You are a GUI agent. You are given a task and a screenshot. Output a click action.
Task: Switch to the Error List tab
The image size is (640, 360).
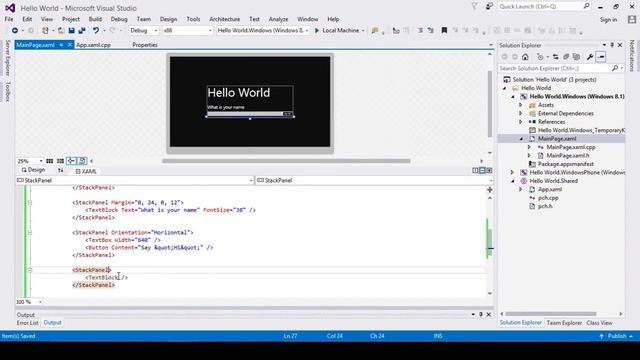pyautogui.click(x=27, y=322)
